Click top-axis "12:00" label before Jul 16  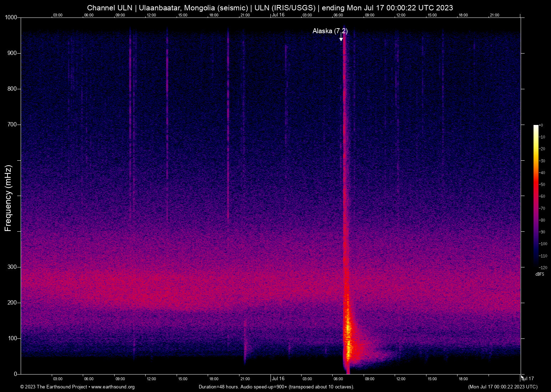[x=151, y=15]
